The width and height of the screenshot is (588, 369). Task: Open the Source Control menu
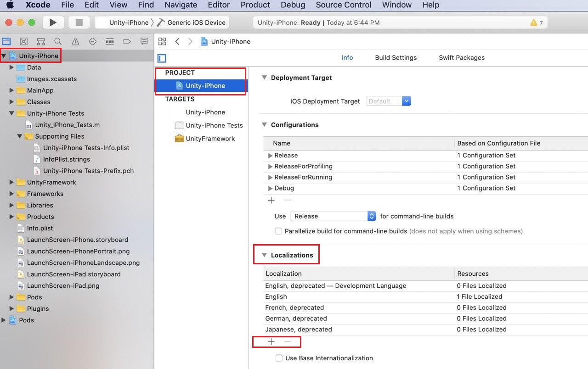pyautogui.click(x=344, y=5)
